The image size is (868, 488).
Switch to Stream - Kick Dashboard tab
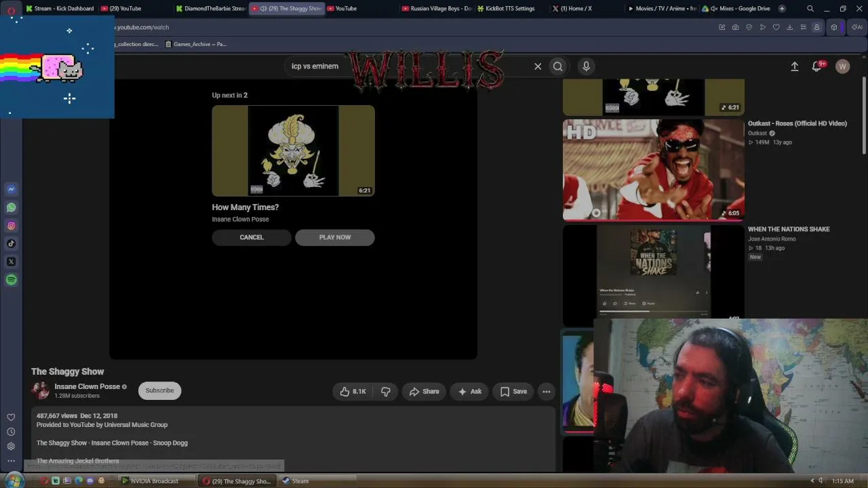[60, 9]
